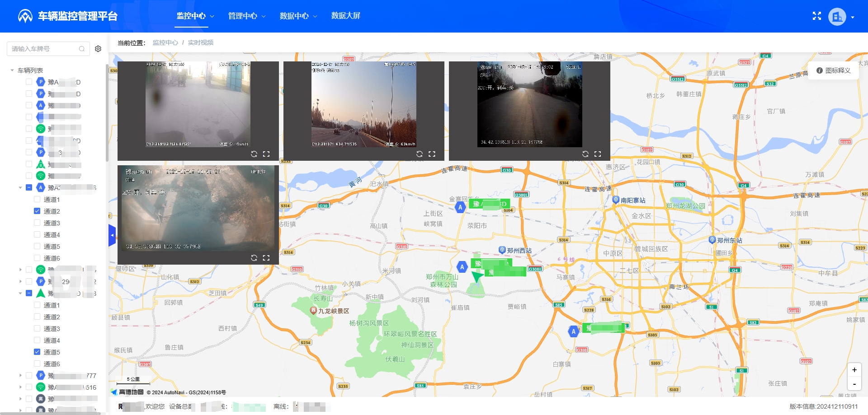Screen dimensions: 868x415
Task: Click info icon beside 图标释义
Action: click(820, 70)
